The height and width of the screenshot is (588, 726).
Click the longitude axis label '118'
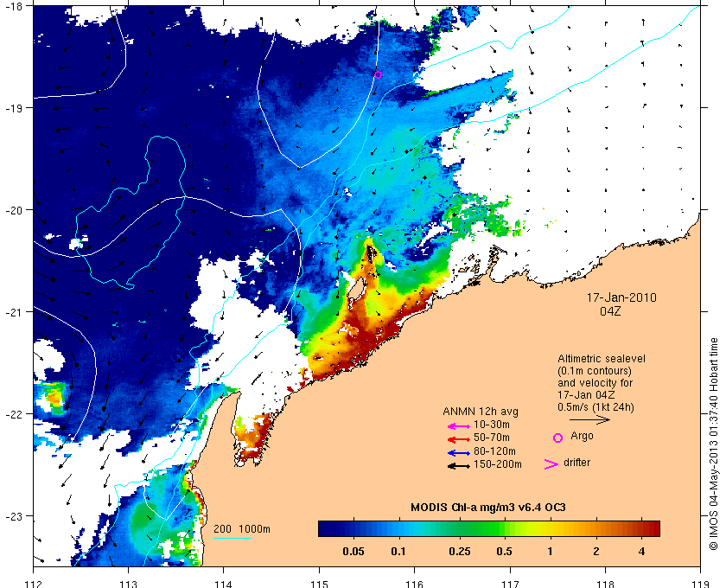click(605, 584)
